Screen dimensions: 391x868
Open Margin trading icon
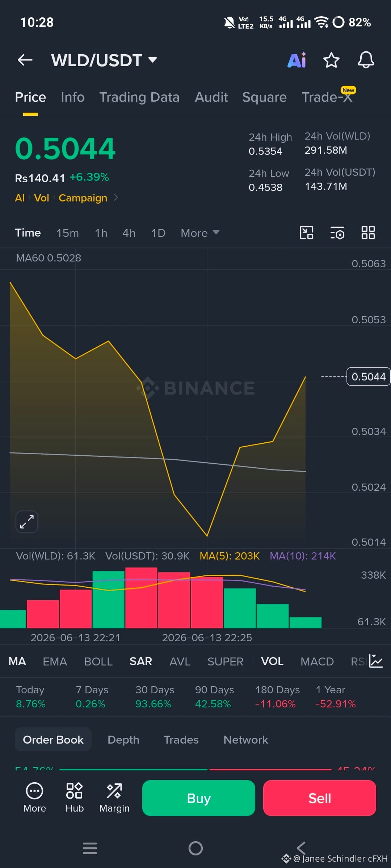pos(114,798)
